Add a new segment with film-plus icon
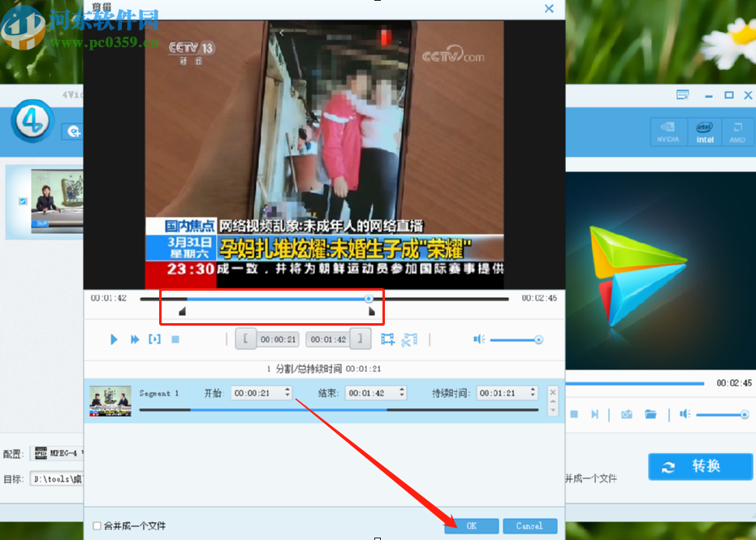 click(x=387, y=339)
